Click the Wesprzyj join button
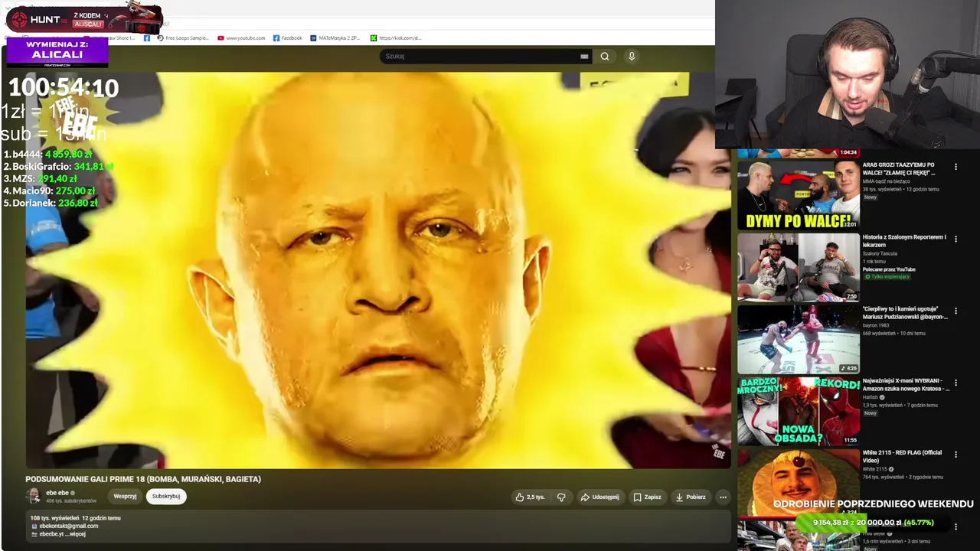Image resolution: width=980 pixels, height=551 pixels. coord(125,496)
